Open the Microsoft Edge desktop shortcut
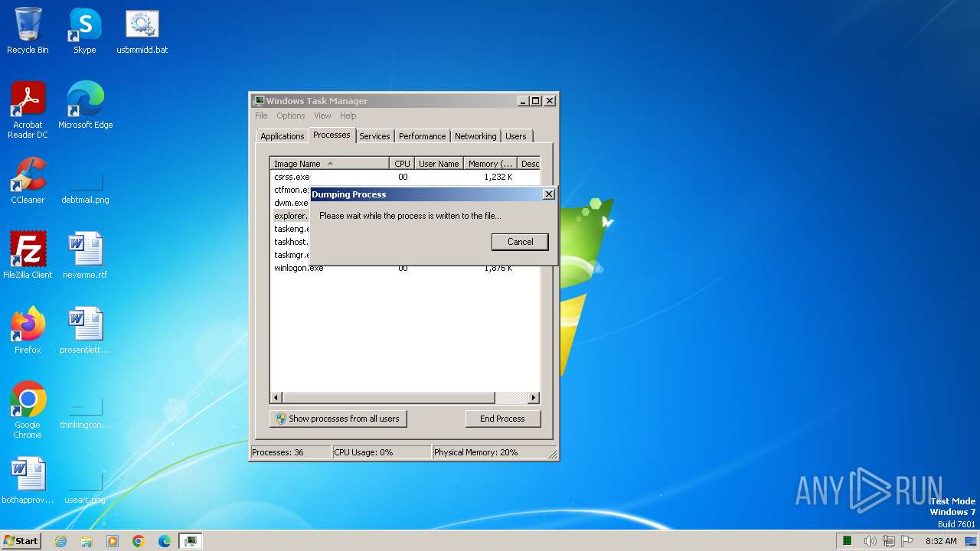 point(85,106)
